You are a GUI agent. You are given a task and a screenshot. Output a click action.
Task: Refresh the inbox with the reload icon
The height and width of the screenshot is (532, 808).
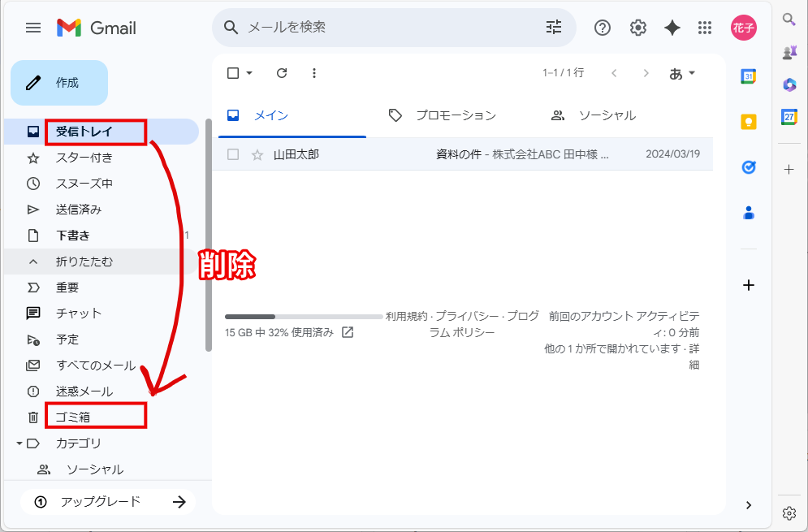tap(281, 72)
